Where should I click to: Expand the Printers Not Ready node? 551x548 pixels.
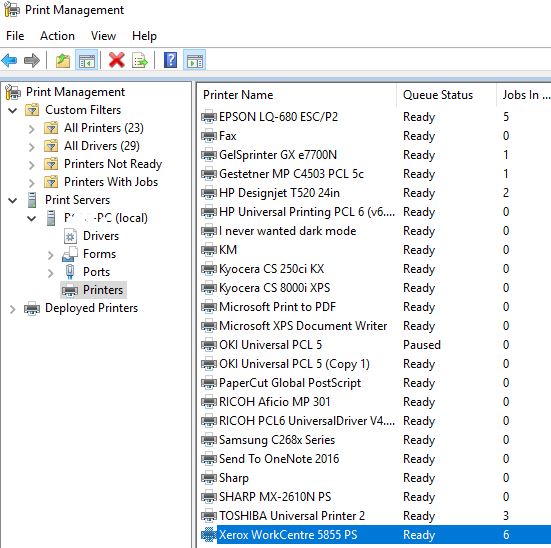pos(32,165)
